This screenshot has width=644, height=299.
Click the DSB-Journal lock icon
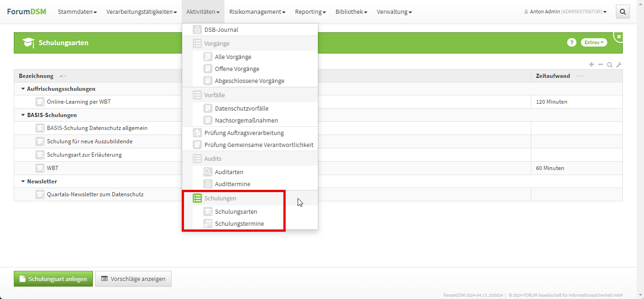coord(197,29)
